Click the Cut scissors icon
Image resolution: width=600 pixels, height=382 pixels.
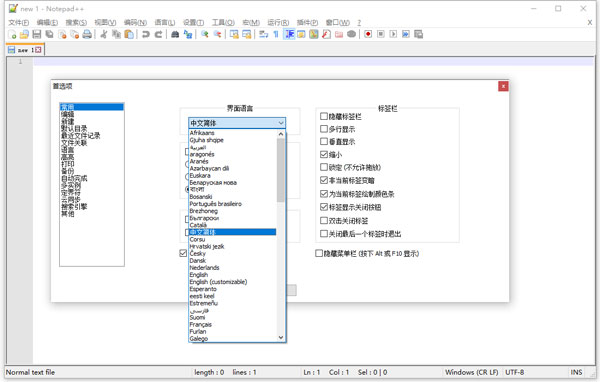[x=103, y=34]
